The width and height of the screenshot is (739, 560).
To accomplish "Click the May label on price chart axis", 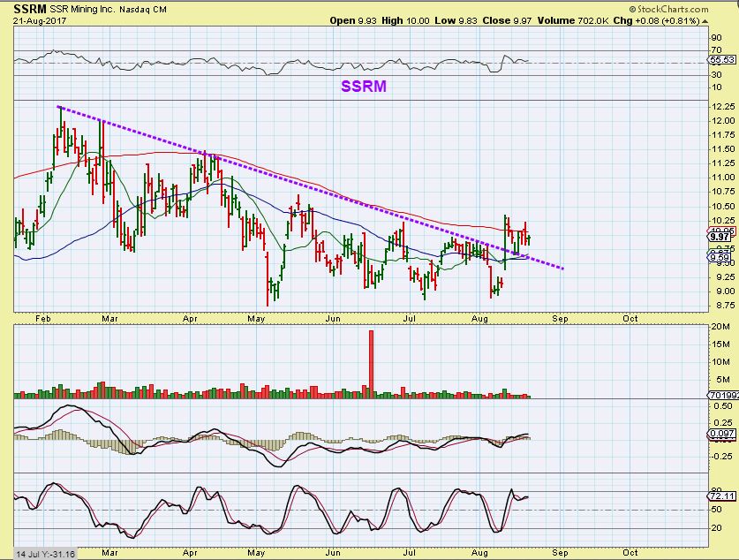I will (259, 317).
